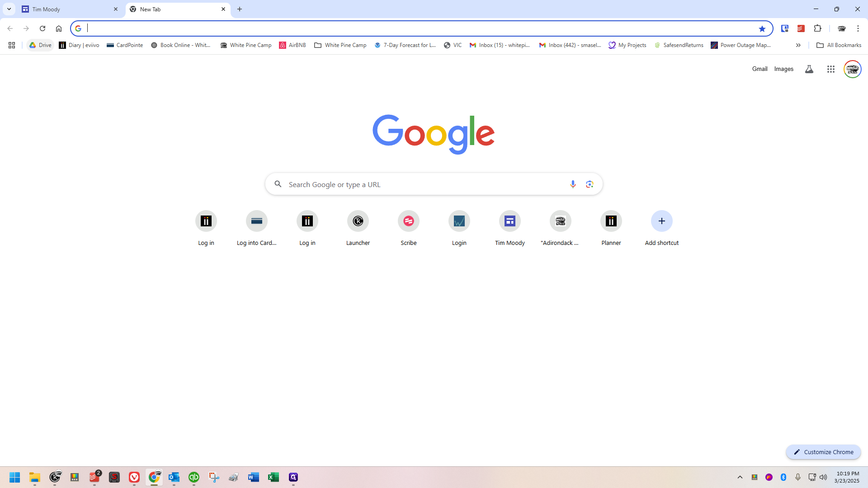Open the CardPointe bookmark
868x488 pixels.
(125, 45)
